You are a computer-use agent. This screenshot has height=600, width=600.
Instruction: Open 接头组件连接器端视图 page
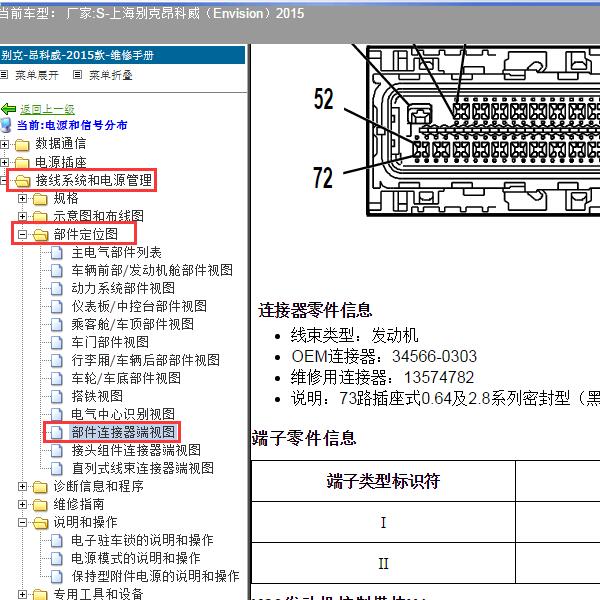(x=136, y=450)
